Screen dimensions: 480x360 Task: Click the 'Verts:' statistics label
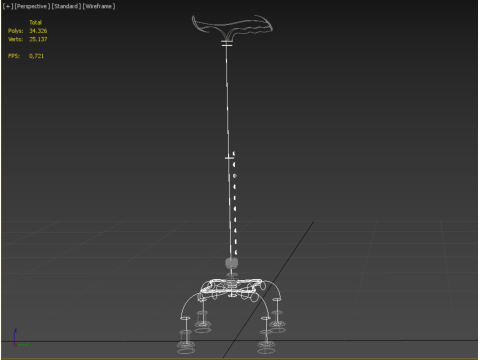tap(16, 39)
